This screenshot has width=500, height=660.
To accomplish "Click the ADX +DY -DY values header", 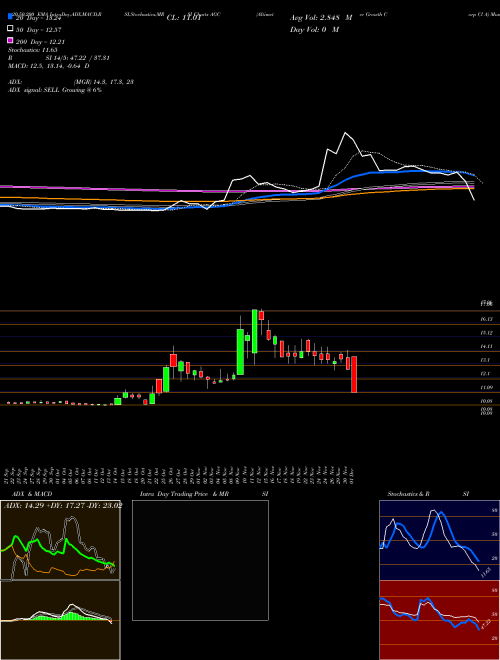I will tap(63, 505).
